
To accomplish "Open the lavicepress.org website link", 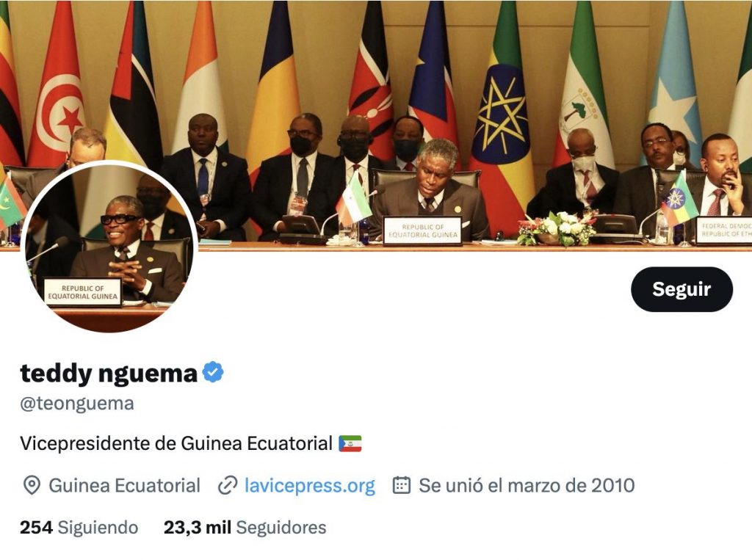I will coord(310,485).
